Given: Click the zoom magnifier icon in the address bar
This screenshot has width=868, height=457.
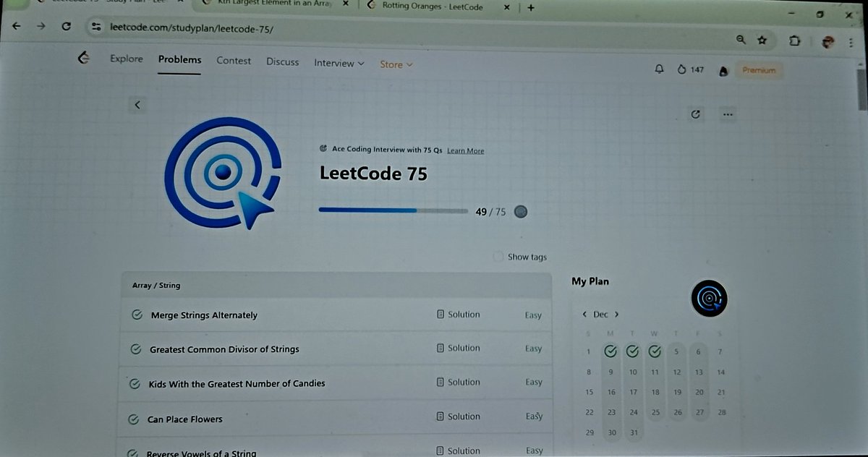Looking at the screenshot, I should 740,40.
